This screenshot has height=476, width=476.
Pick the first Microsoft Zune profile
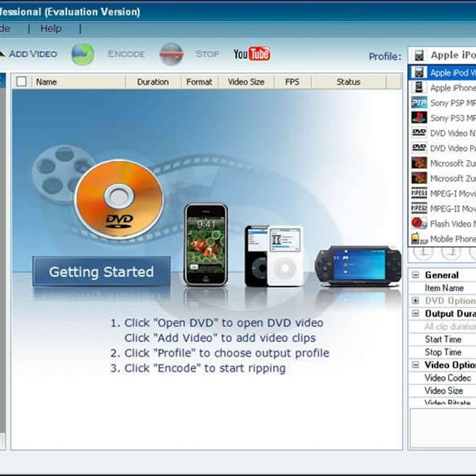click(x=442, y=163)
